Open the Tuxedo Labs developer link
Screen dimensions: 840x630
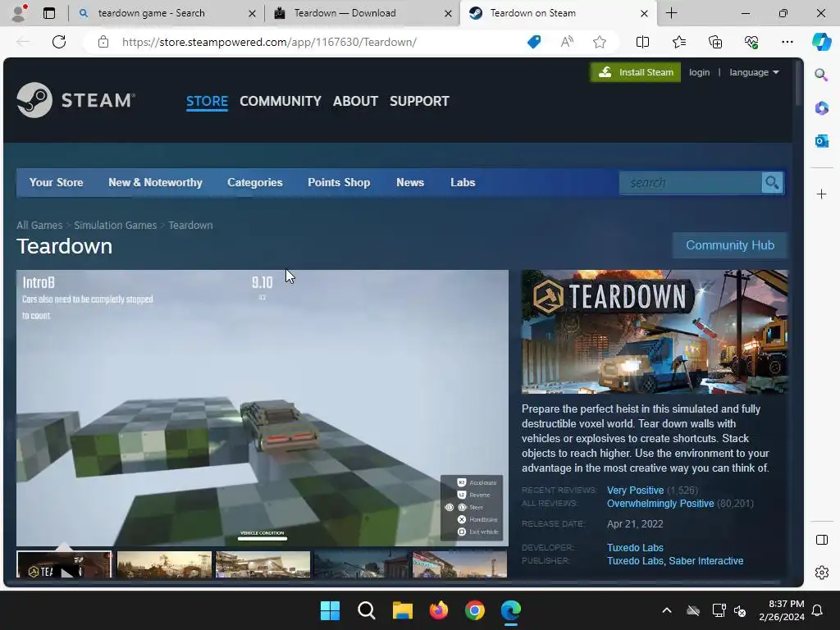tap(635, 547)
